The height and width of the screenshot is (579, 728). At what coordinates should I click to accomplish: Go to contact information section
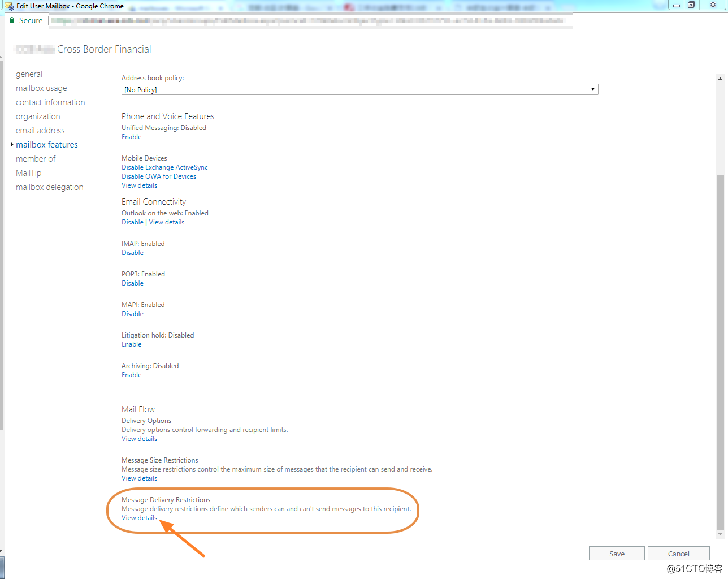(50, 102)
